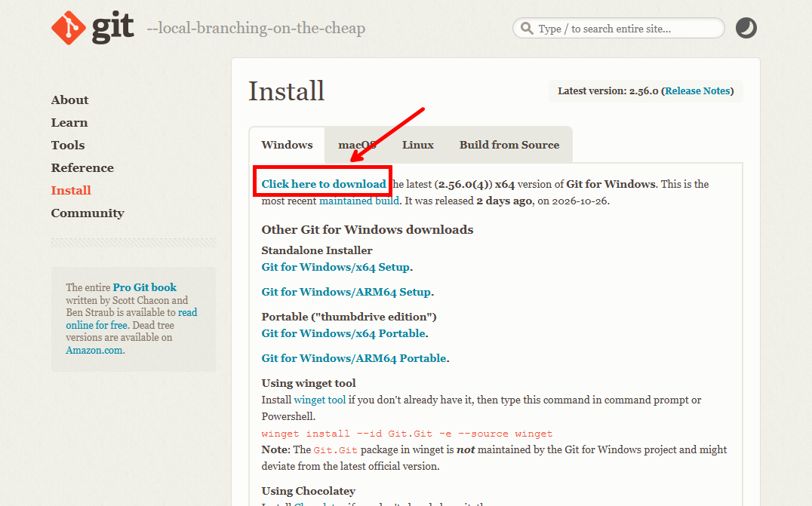The image size is (812, 506).
Task: Select Install in the sidebar navigation
Action: (71, 190)
